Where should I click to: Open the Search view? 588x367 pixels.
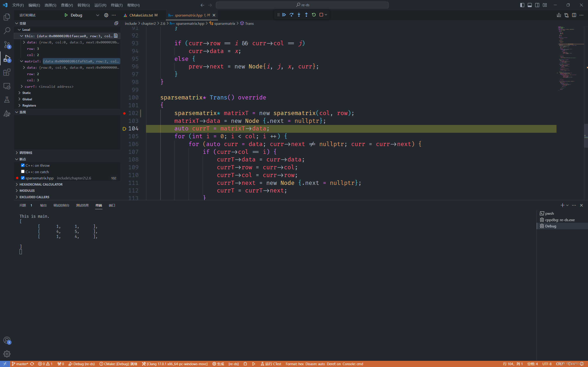tap(7, 31)
